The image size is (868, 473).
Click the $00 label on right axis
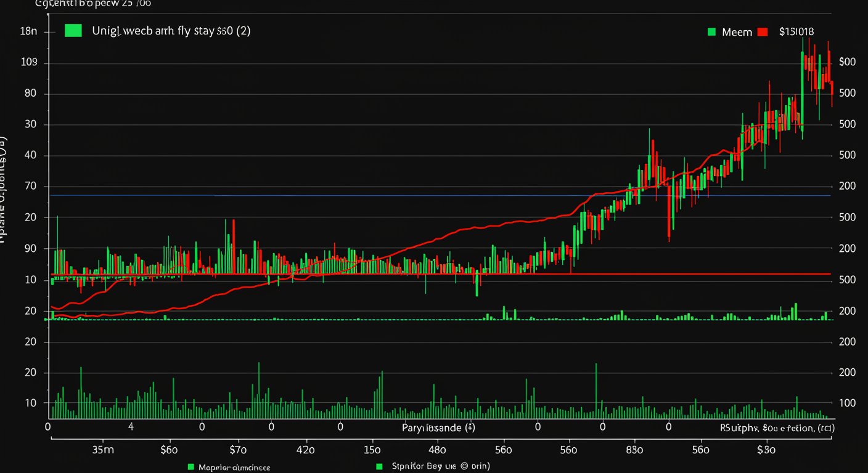click(x=847, y=62)
